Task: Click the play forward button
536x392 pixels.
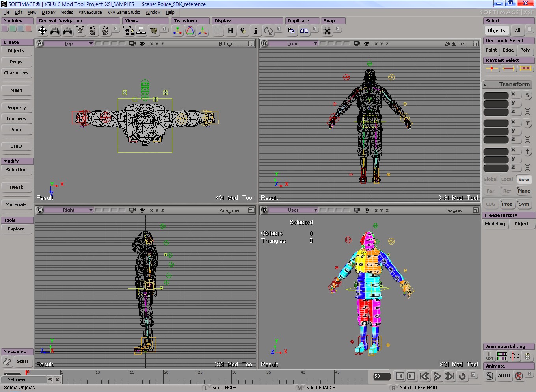Action: 437,376
